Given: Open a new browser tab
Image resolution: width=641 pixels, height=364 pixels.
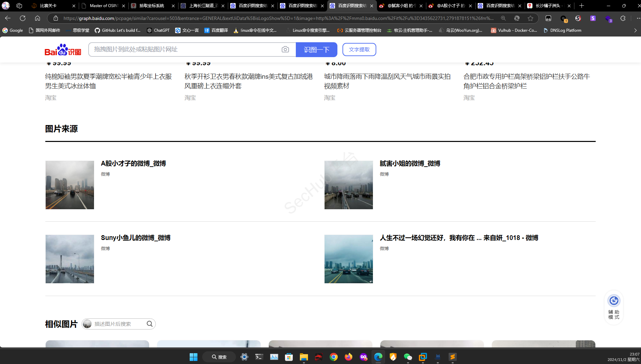Looking at the screenshot, I should (581, 6).
